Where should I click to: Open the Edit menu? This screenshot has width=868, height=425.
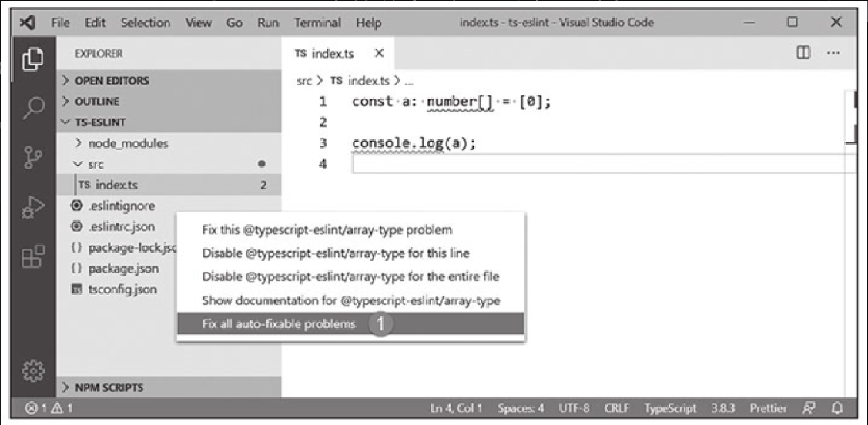click(x=96, y=22)
